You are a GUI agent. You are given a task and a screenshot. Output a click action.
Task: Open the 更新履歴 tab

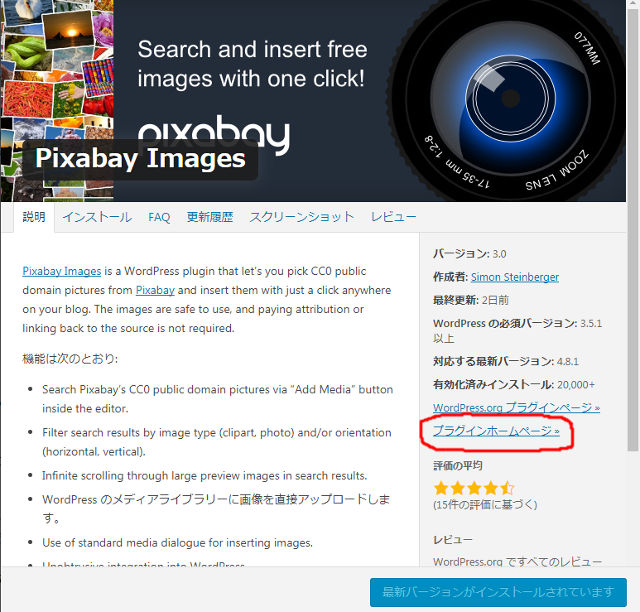point(210,217)
